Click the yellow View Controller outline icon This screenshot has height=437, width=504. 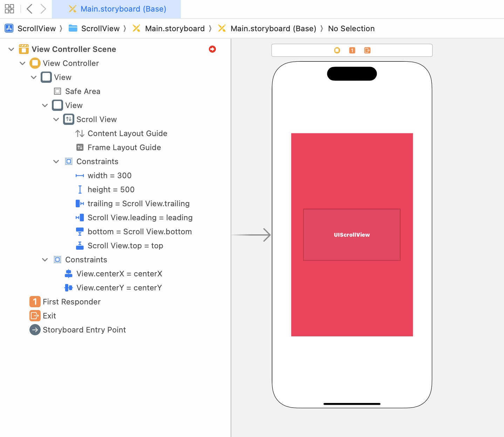[x=35, y=63]
